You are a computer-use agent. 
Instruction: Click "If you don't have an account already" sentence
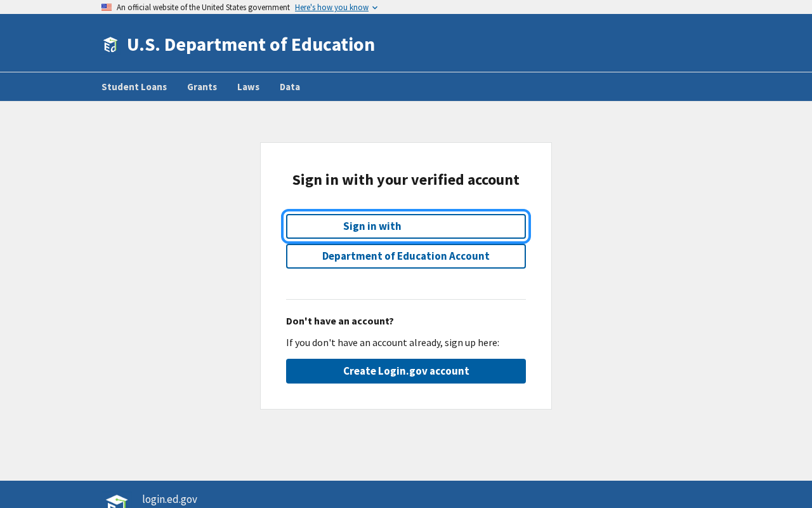coord(393,343)
